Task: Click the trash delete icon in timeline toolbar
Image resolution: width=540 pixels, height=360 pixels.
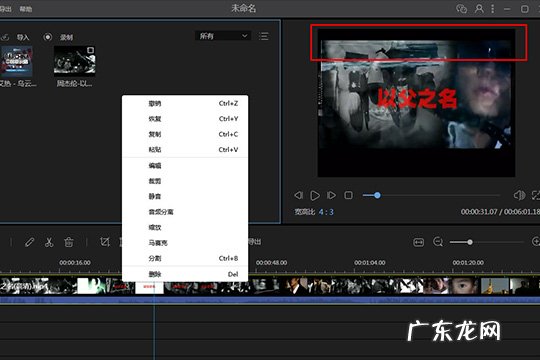Action: tap(69, 242)
